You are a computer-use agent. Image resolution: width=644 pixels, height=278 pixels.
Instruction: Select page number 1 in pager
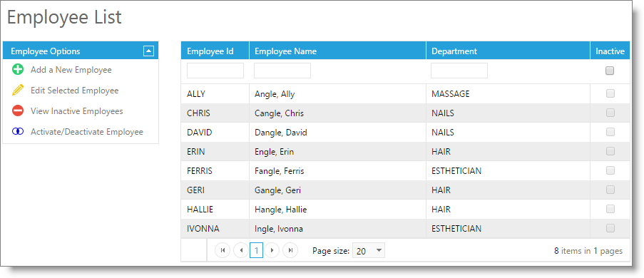256,250
